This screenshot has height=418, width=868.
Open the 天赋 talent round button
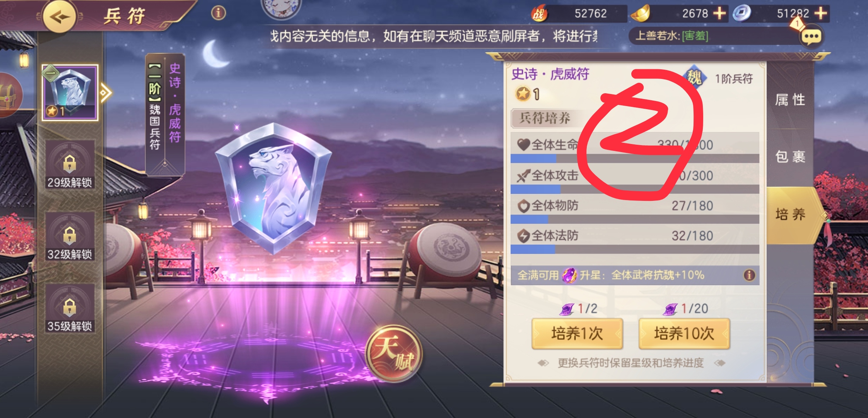pyautogui.click(x=394, y=353)
